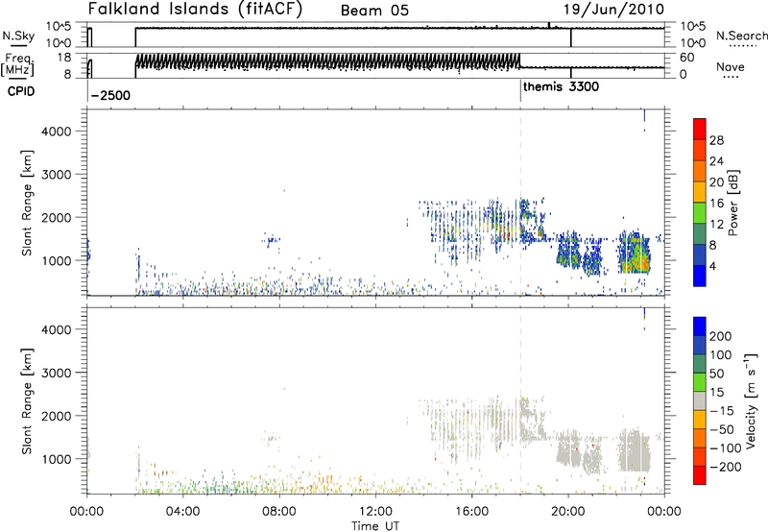Click the "Time UT" axis title

pyautogui.click(x=375, y=526)
